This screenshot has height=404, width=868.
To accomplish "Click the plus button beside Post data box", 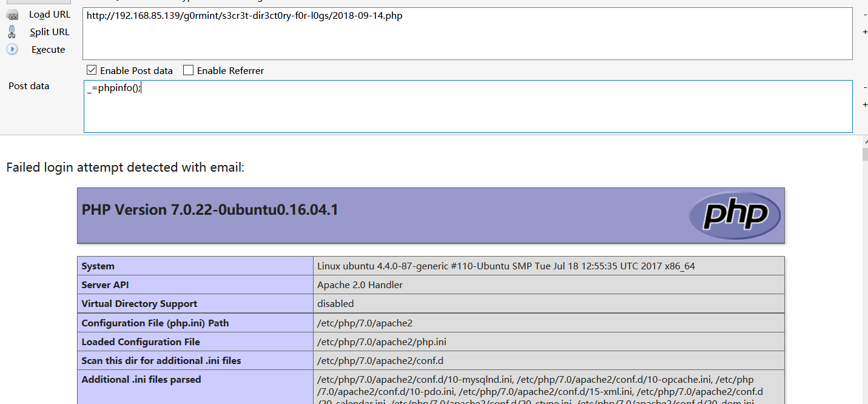I will pos(864,104).
